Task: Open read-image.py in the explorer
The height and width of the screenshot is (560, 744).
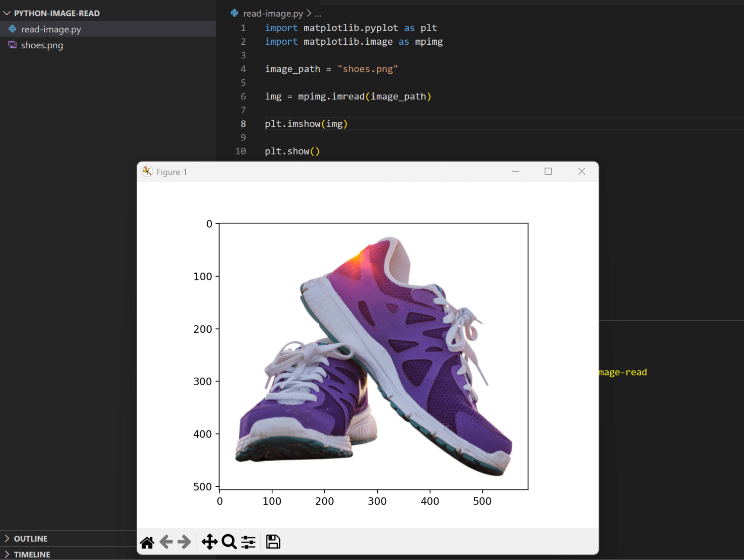Action: [x=51, y=29]
